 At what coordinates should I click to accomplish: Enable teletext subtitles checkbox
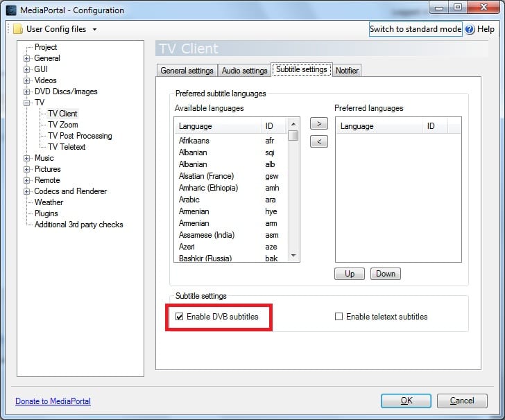point(339,317)
